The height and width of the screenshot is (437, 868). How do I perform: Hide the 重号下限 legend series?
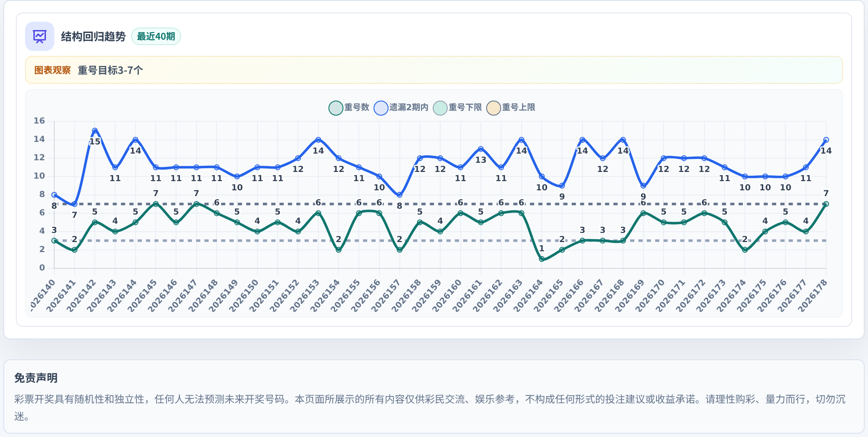point(458,108)
